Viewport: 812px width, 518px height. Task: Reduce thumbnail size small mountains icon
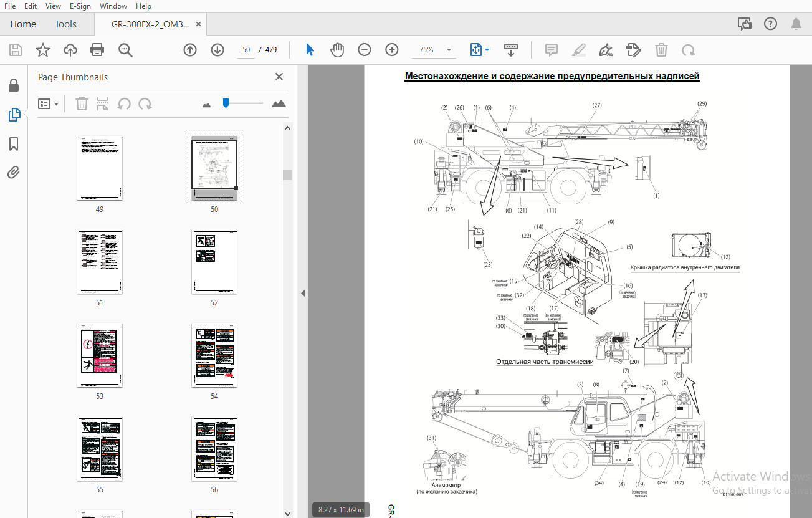click(208, 104)
